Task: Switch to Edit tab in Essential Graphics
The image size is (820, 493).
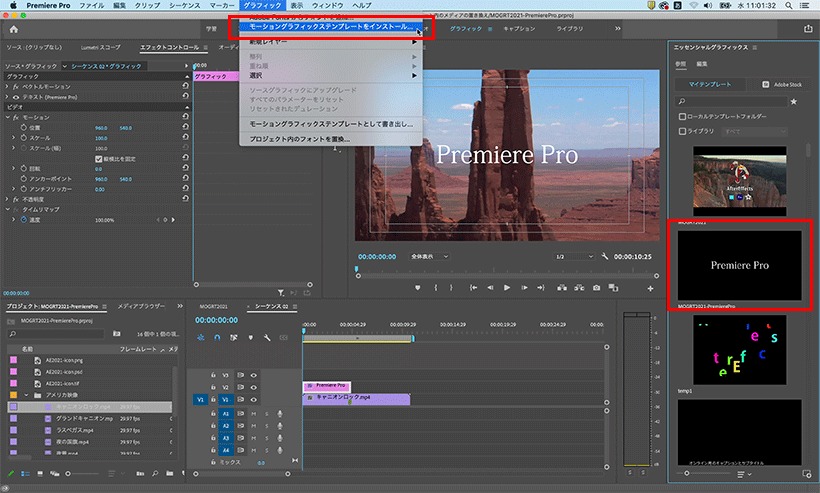Action: [702, 64]
